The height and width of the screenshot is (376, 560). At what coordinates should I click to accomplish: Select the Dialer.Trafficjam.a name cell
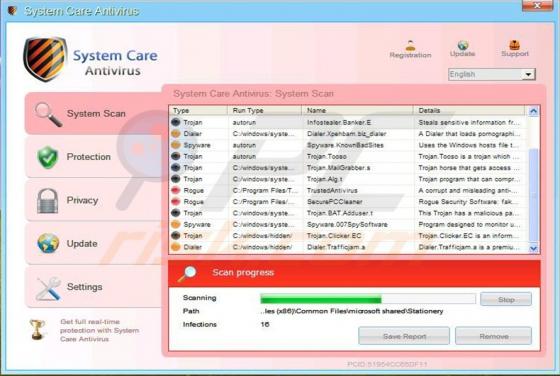tap(336, 247)
